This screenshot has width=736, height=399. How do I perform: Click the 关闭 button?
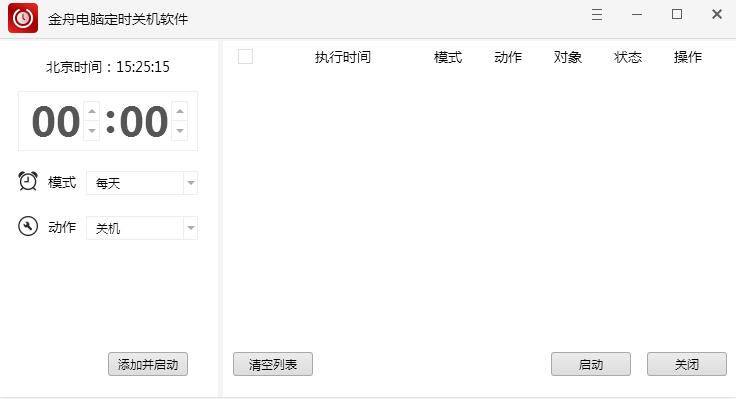point(687,364)
